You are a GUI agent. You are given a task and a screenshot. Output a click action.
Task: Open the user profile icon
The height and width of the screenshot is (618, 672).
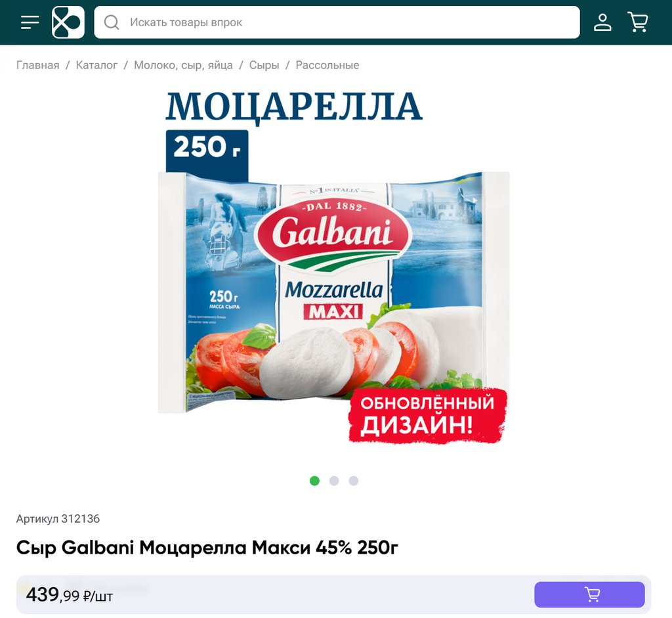click(x=602, y=22)
